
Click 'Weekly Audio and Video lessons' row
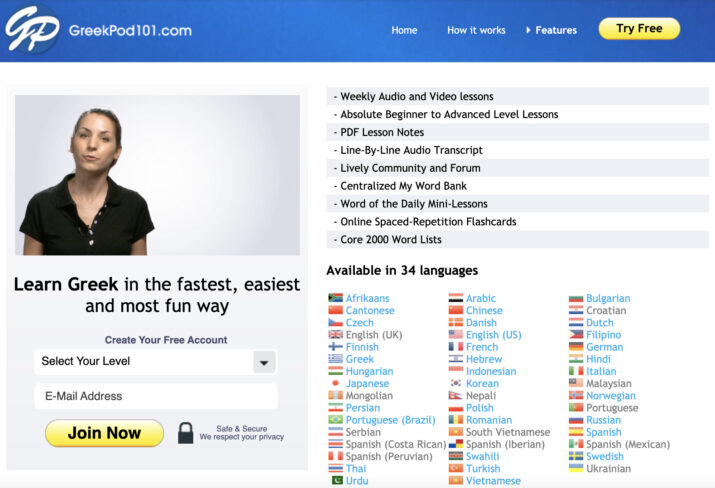518,96
